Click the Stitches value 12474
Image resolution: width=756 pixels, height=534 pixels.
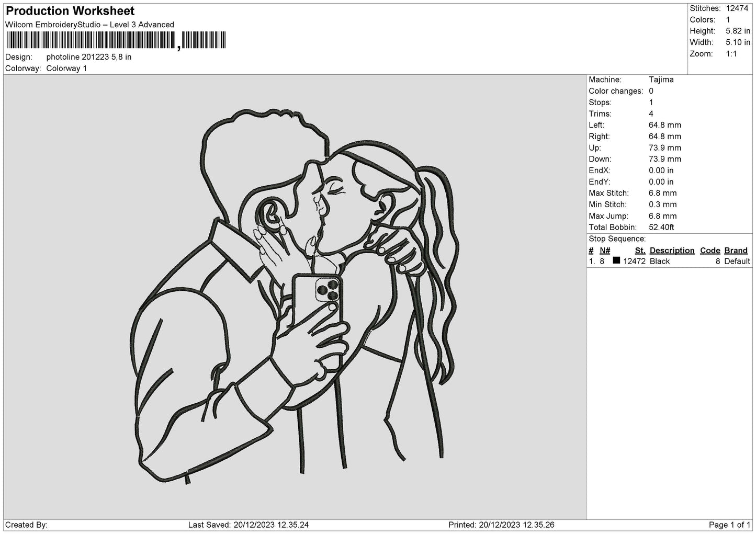click(738, 8)
